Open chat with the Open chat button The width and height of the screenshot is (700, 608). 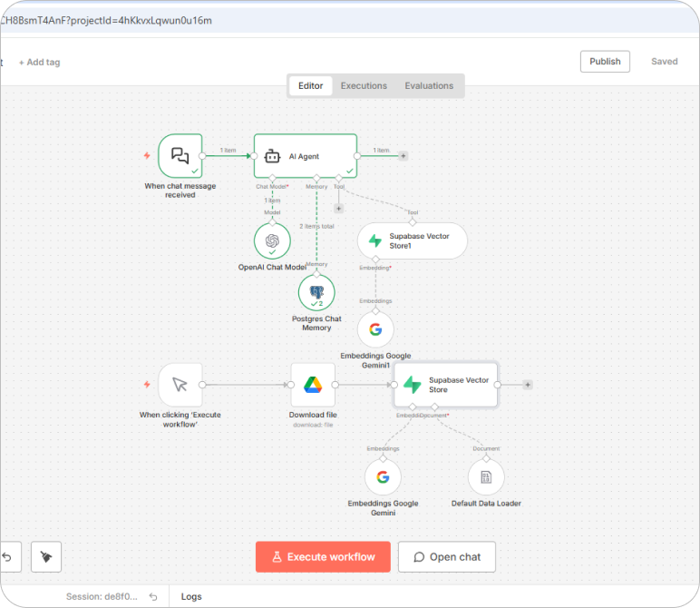tap(446, 557)
